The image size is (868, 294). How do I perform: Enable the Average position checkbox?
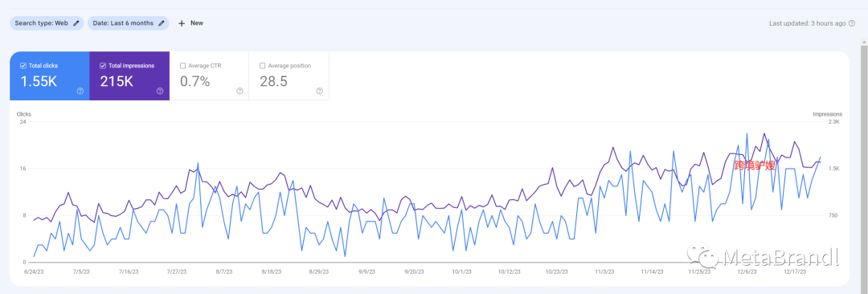tap(262, 65)
